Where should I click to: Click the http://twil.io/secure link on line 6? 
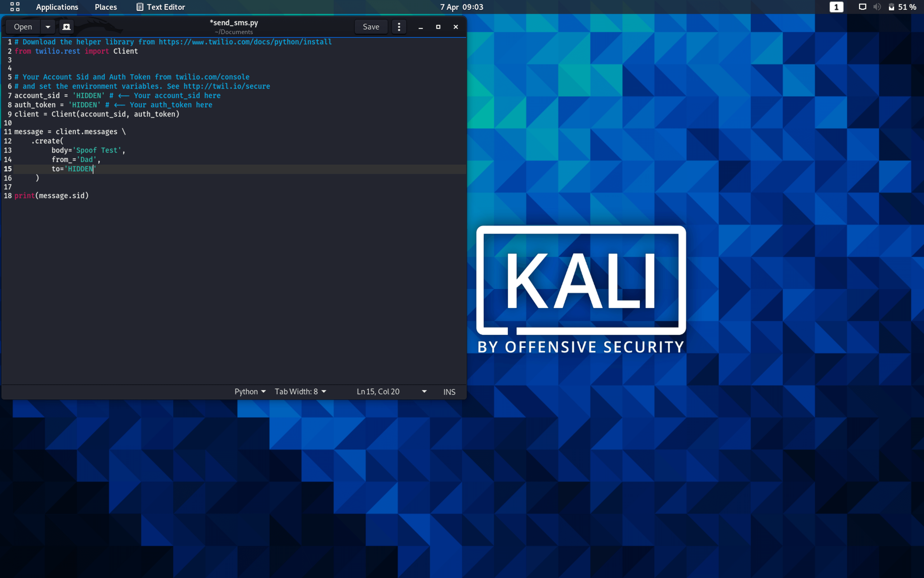tap(227, 86)
